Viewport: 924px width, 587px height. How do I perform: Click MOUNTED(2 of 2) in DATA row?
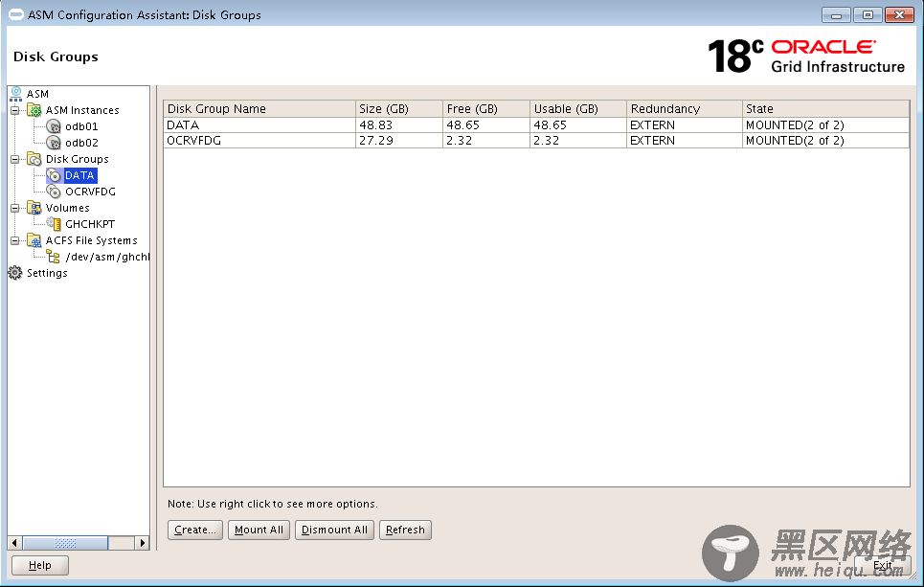coord(825,124)
